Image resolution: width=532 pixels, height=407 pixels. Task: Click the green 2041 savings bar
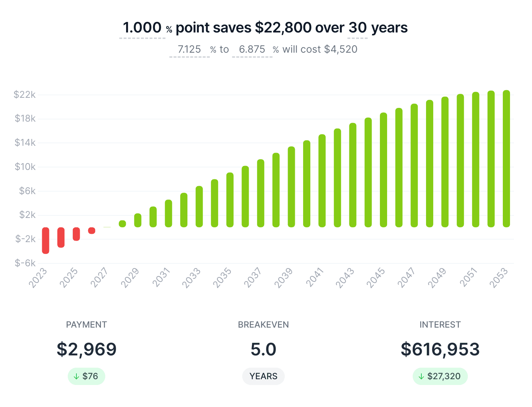(x=322, y=180)
